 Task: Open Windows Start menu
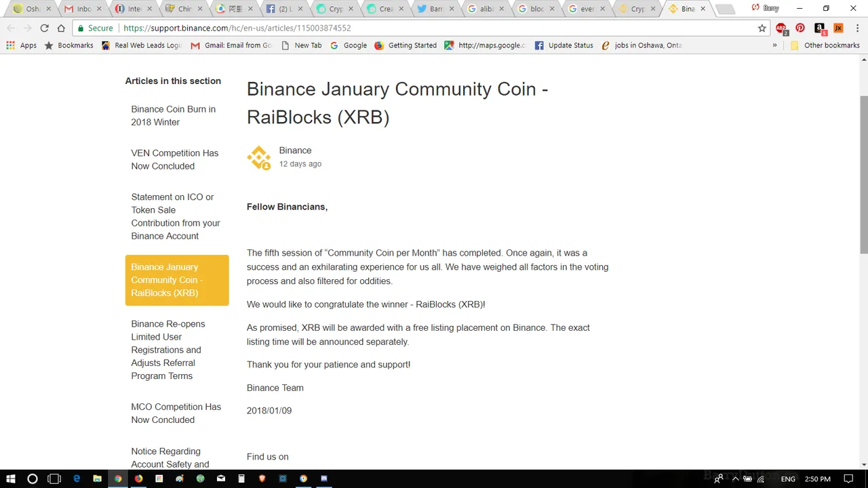[x=11, y=479]
